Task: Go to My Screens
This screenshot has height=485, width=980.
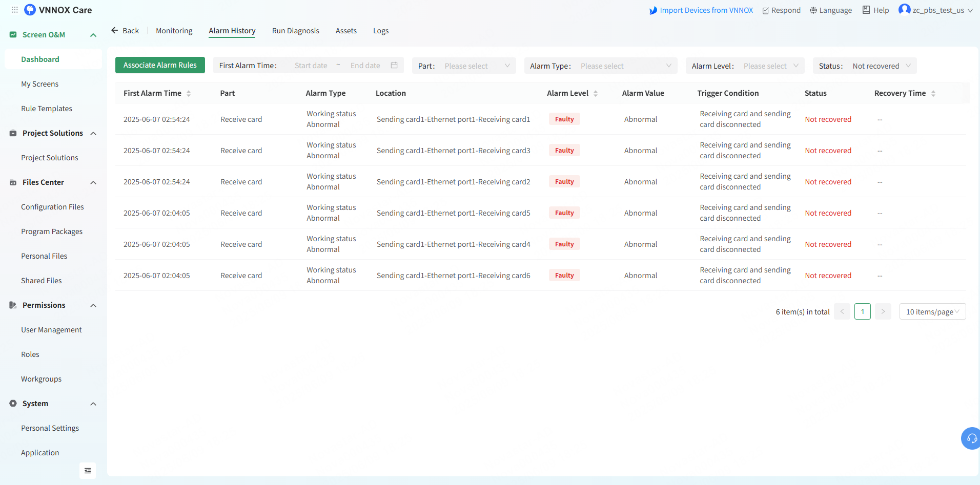Action: pyautogui.click(x=39, y=84)
